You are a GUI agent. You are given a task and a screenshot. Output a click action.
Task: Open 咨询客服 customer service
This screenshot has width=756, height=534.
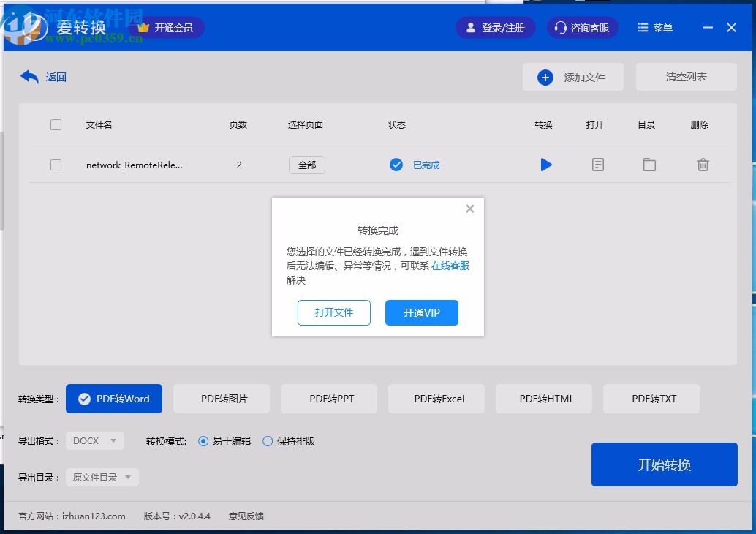pyautogui.click(x=582, y=27)
